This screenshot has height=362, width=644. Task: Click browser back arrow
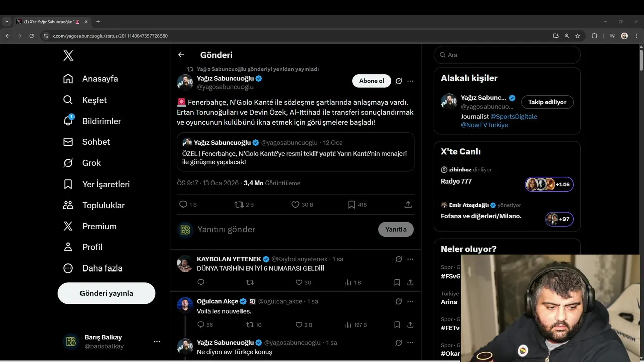tap(7, 36)
